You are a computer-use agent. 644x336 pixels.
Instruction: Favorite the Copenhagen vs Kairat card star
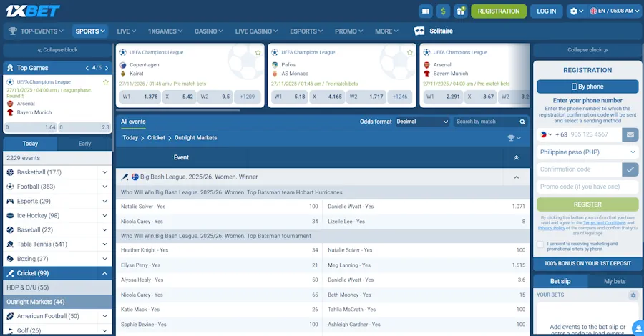[x=258, y=52]
